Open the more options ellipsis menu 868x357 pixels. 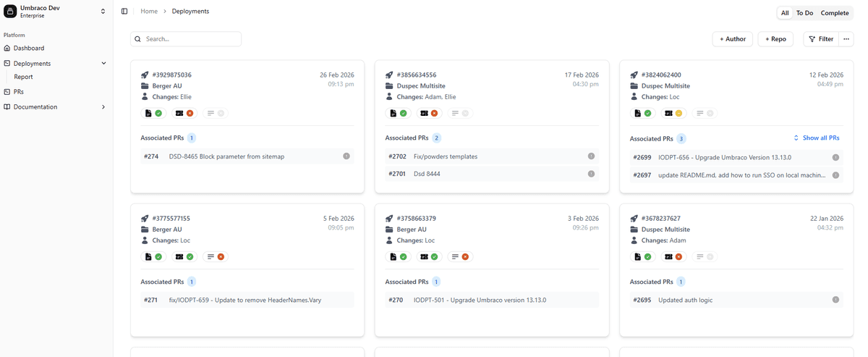(847, 39)
